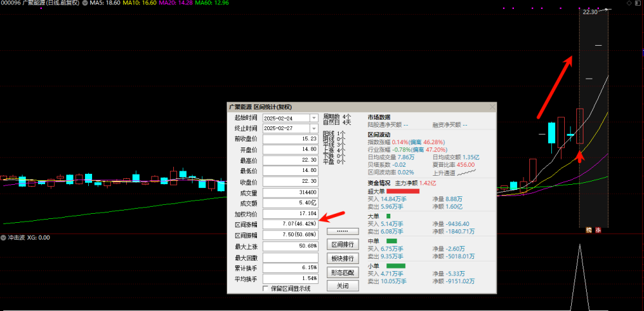The width and height of the screenshot is (644, 311).
Task: Enable the 保留区间显示线 checkbox
Action: coord(265,288)
